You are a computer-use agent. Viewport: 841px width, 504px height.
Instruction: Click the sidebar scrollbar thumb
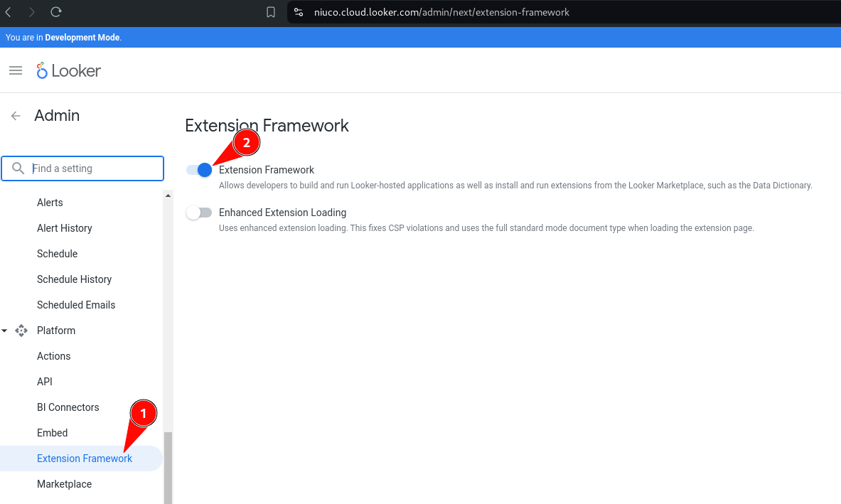pyautogui.click(x=168, y=468)
